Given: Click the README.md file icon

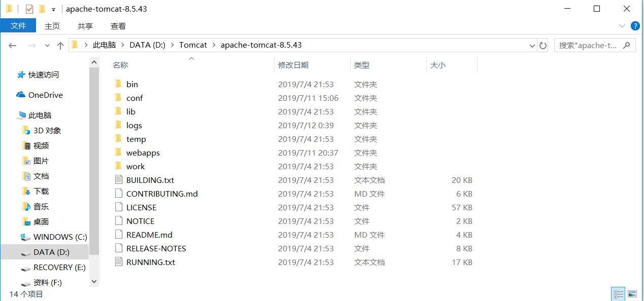Looking at the screenshot, I should point(119,235).
